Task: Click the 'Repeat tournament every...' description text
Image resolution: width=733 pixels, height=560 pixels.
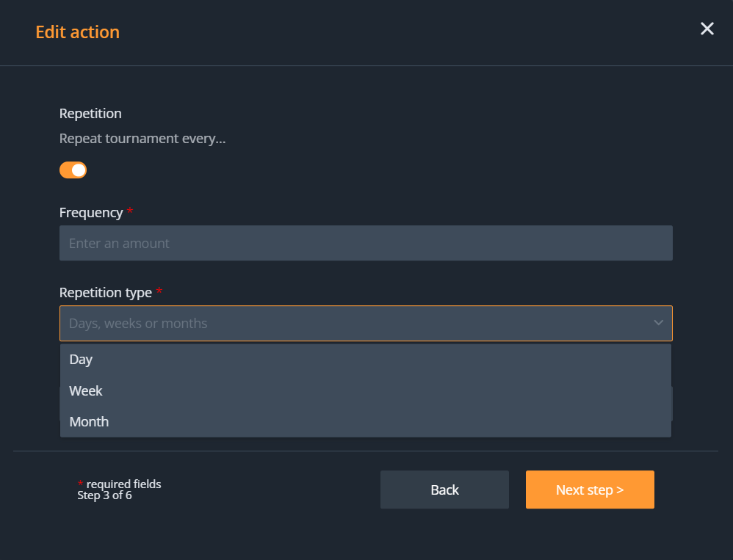Action: coord(142,139)
